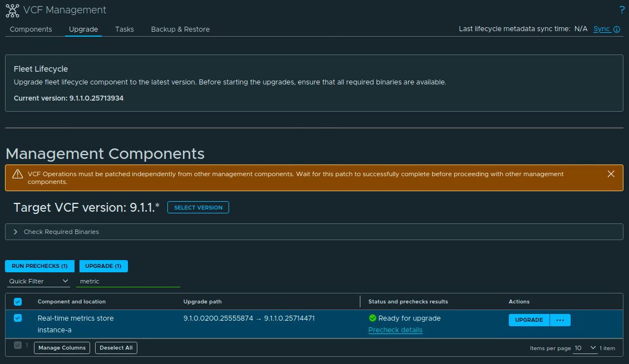Screen dimensions: 629x364
Task: Open the Tasks tab
Action: click(x=125, y=29)
